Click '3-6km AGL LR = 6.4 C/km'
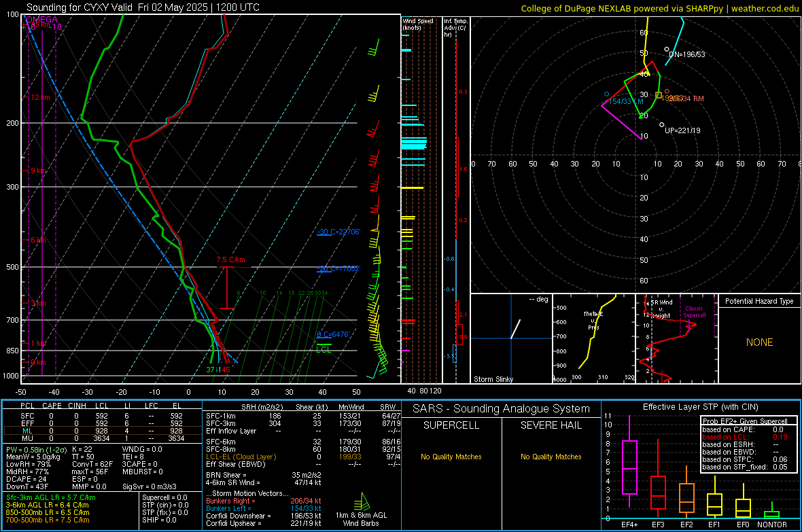Image resolution: width=802 pixels, height=532 pixels. pyautogui.click(x=47, y=505)
